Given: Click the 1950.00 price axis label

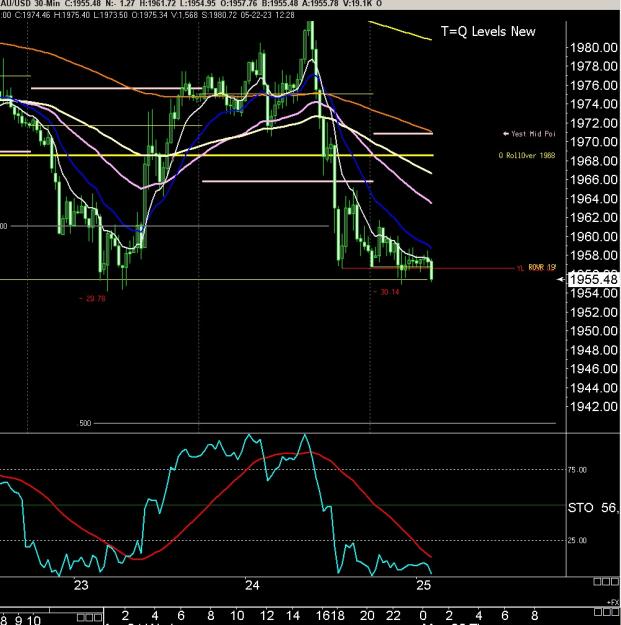Looking at the screenshot, I should coord(594,331).
